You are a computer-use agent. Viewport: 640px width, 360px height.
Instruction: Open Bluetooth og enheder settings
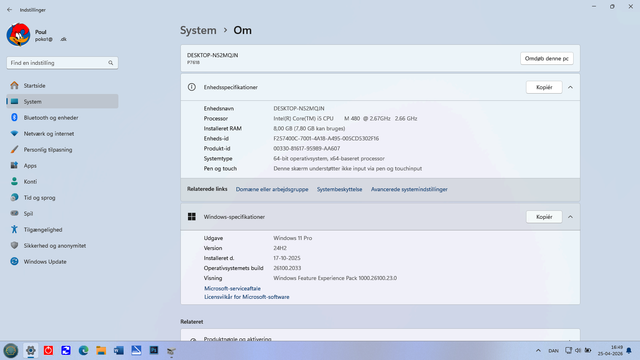point(62,118)
